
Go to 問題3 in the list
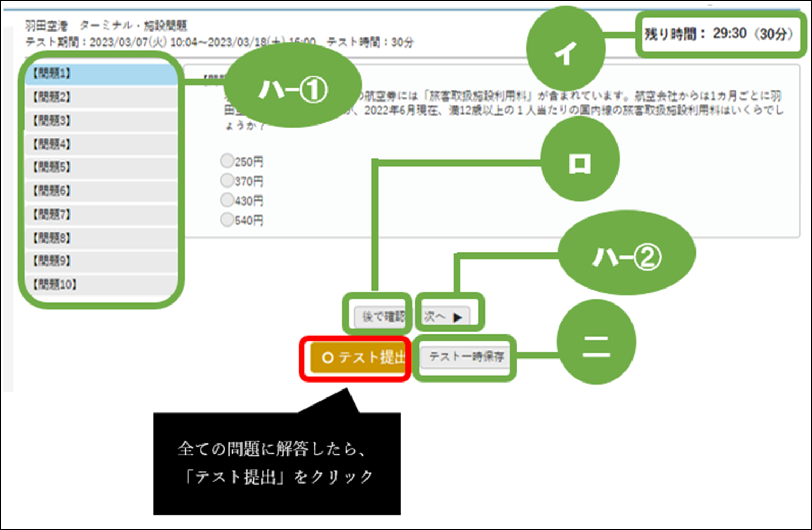(100, 121)
